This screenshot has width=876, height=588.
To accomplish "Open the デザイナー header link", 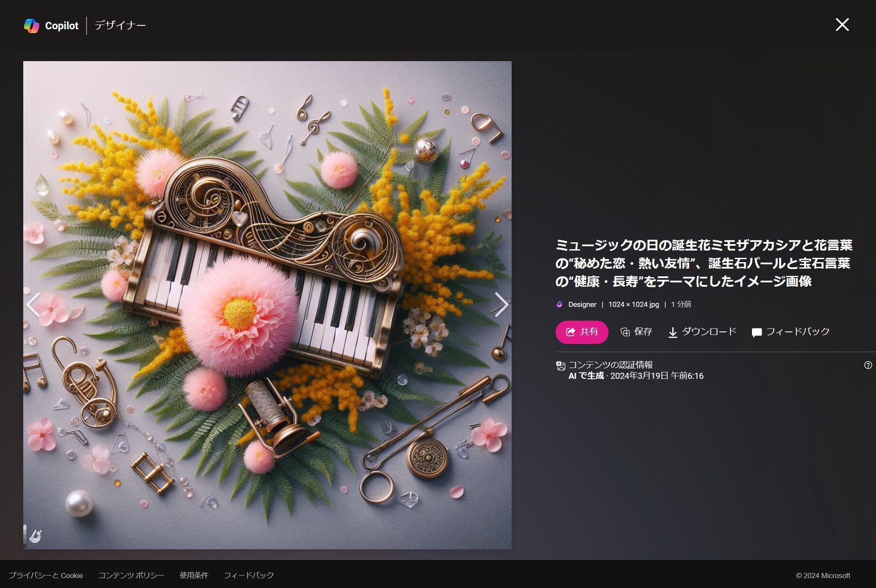I will [120, 25].
